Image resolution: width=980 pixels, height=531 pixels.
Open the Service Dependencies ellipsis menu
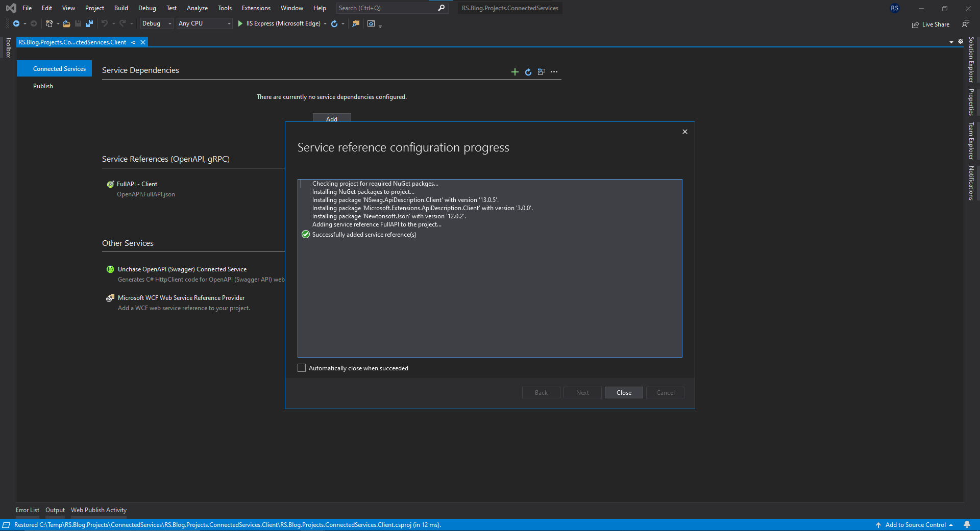[554, 72]
